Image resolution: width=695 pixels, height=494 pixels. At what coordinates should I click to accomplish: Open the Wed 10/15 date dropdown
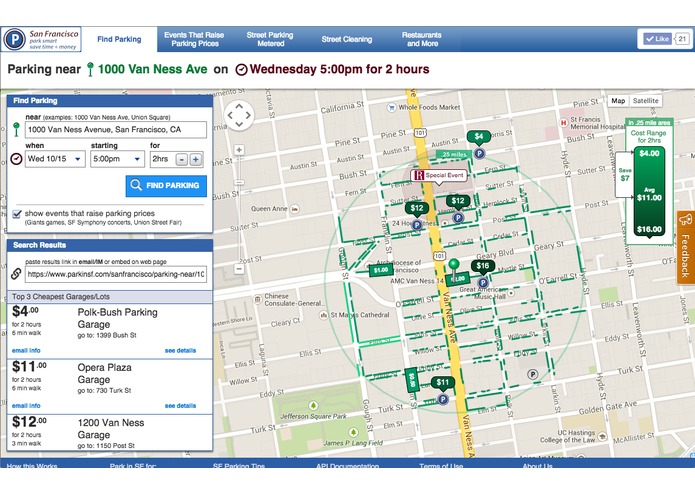coord(55,159)
